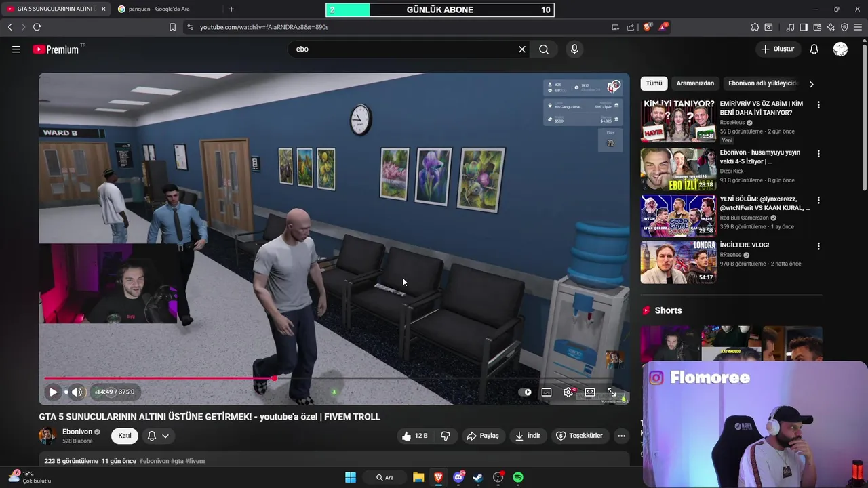Click the red scrubber dot on the timeline
Image resolution: width=868 pixels, height=488 pixels.
274,378
